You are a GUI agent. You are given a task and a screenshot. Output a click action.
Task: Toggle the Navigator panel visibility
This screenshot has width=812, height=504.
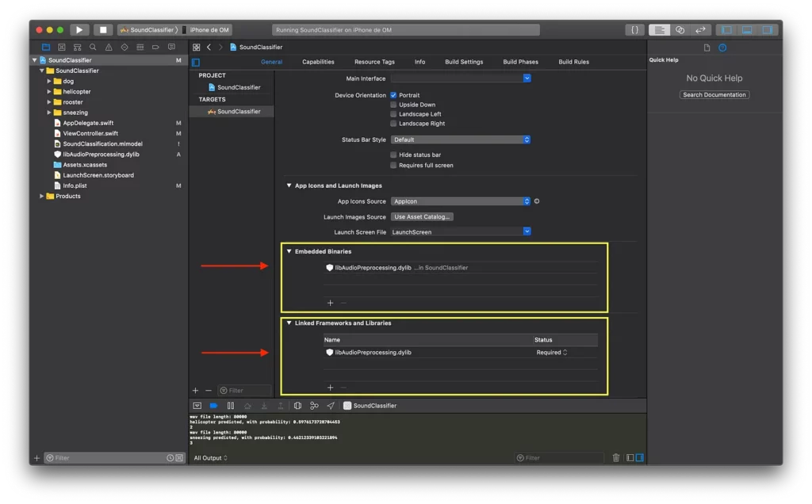726,30
